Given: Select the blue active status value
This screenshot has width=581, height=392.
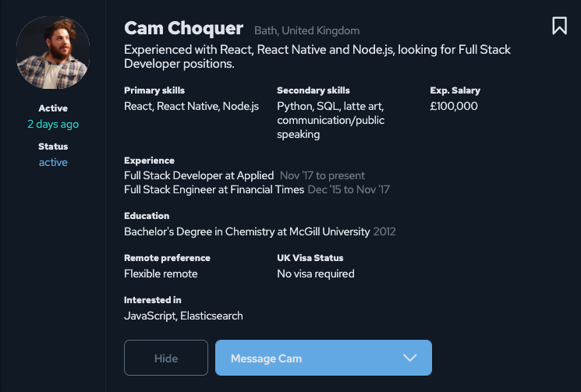Looking at the screenshot, I should click(53, 162).
